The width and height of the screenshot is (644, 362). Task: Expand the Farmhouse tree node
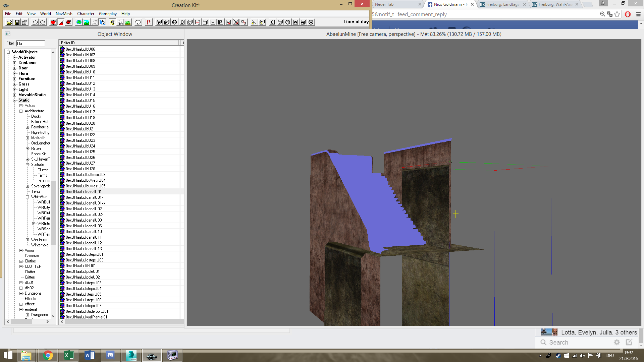point(28,127)
